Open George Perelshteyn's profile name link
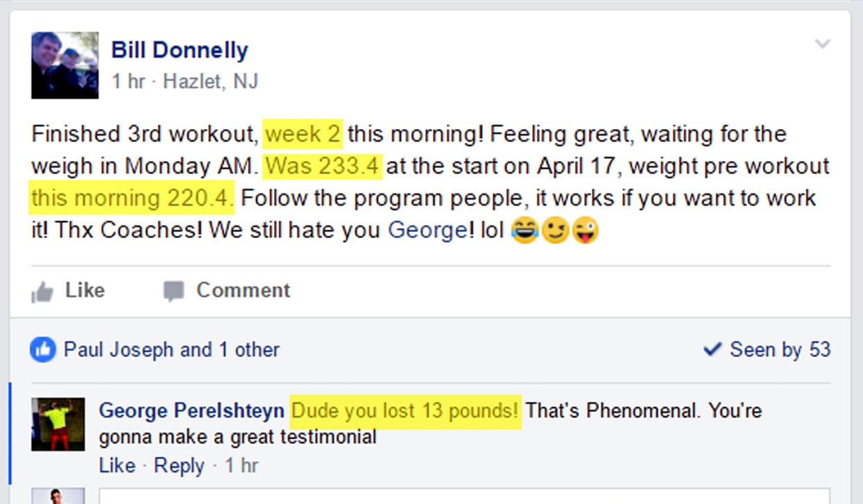The image size is (863, 504). tap(191, 410)
